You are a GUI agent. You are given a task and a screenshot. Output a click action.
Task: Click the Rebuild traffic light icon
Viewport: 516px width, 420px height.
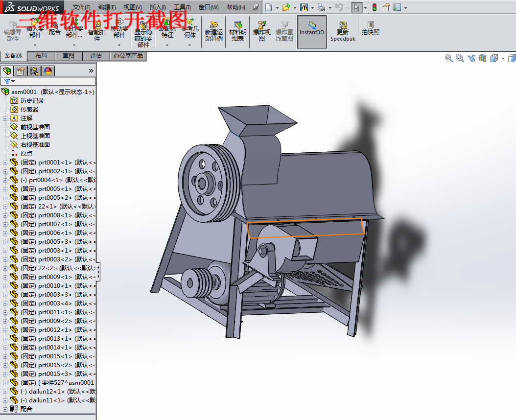pos(375,7)
